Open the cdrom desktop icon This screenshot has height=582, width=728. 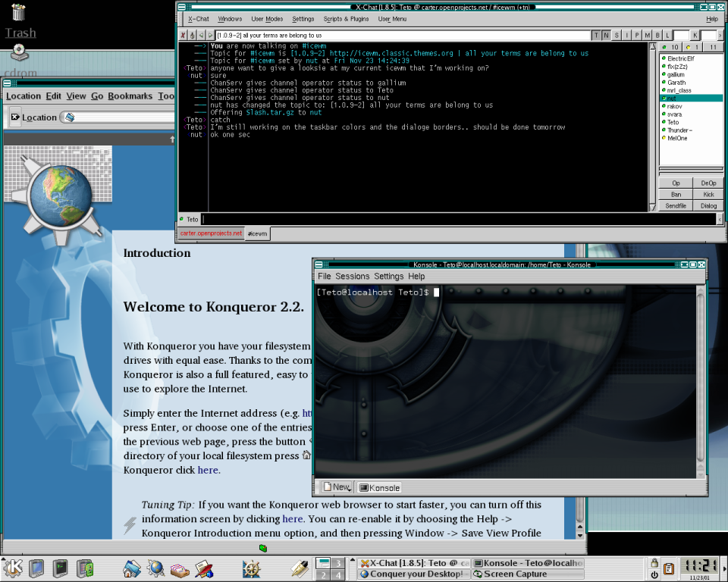[x=19, y=52]
